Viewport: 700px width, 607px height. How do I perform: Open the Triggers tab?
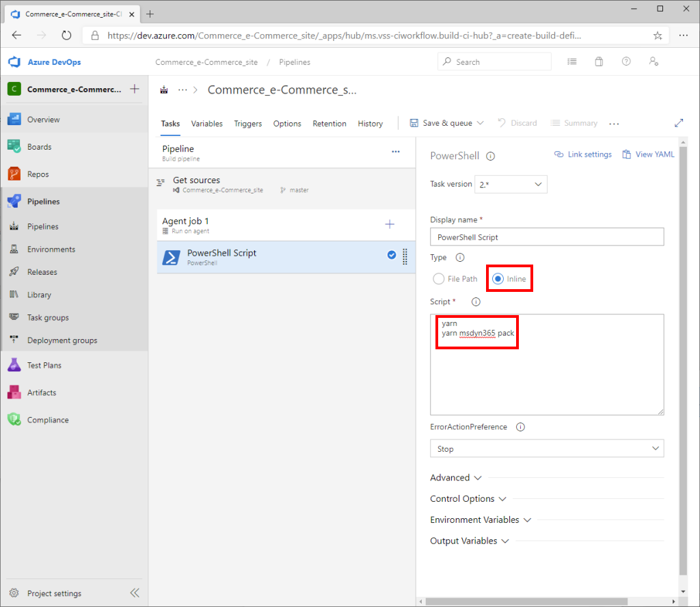[x=247, y=124]
